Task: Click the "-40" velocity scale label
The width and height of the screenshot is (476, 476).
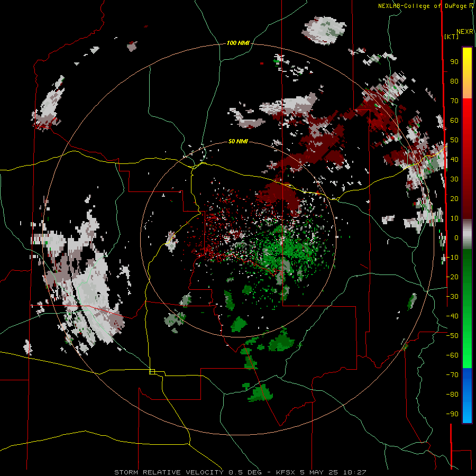Action: click(x=452, y=316)
